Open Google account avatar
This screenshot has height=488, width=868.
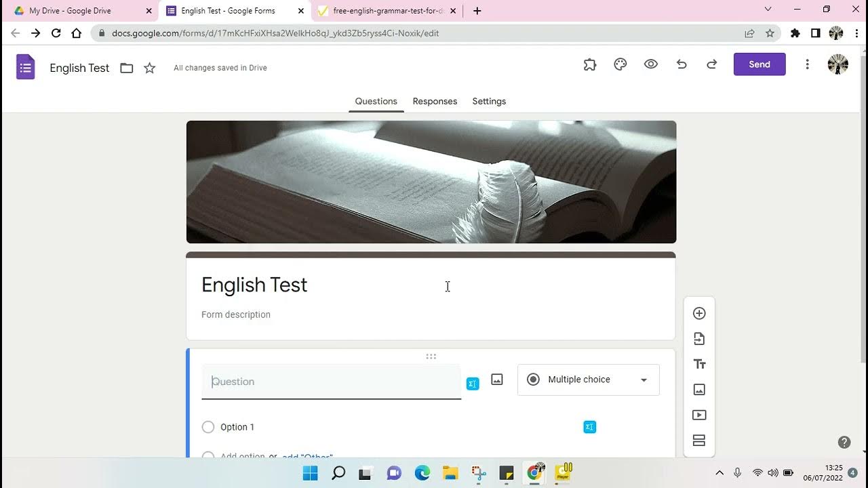click(838, 64)
